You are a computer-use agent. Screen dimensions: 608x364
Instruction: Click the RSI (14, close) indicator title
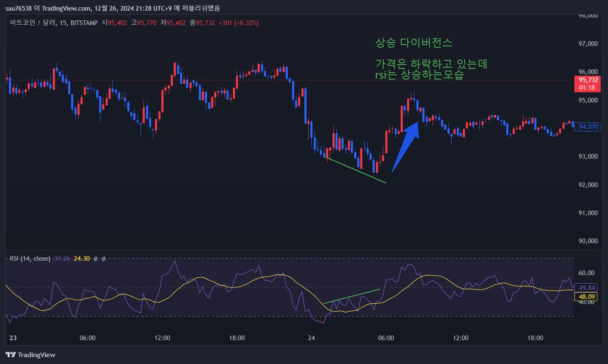[30, 258]
